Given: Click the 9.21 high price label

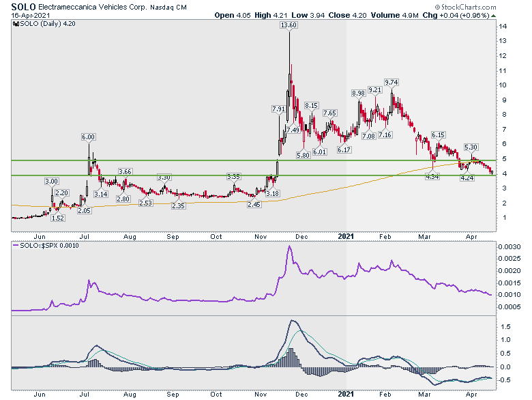Looking at the screenshot, I should pyautogui.click(x=375, y=89).
